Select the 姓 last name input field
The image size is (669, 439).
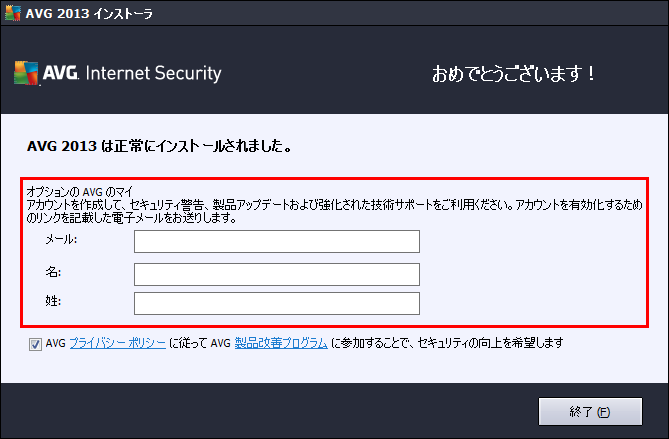tap(277, 303)
